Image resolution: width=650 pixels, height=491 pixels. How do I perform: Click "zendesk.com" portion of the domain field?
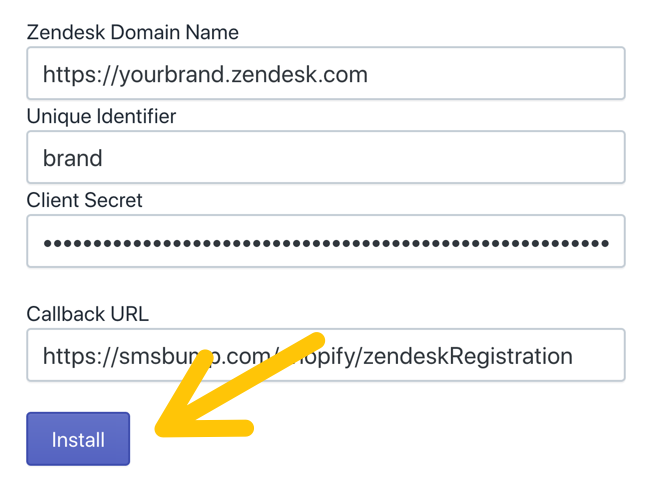pos(299,75)
